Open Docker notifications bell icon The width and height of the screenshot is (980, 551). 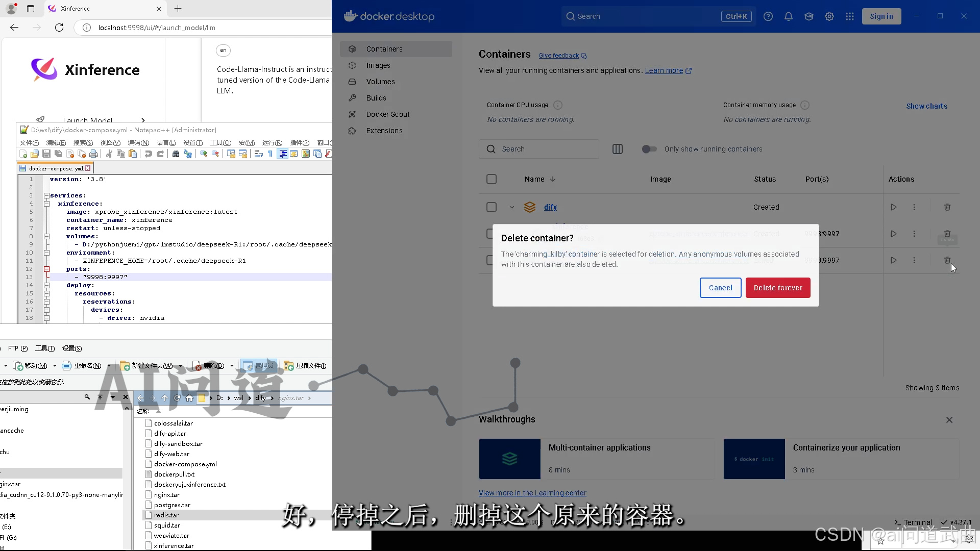pyautogui.click(x=788, y=16)
